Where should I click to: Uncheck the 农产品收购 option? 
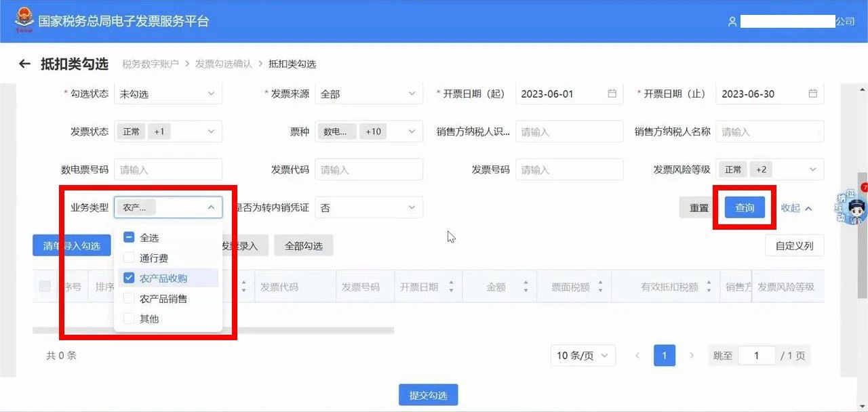click(129, 278)
